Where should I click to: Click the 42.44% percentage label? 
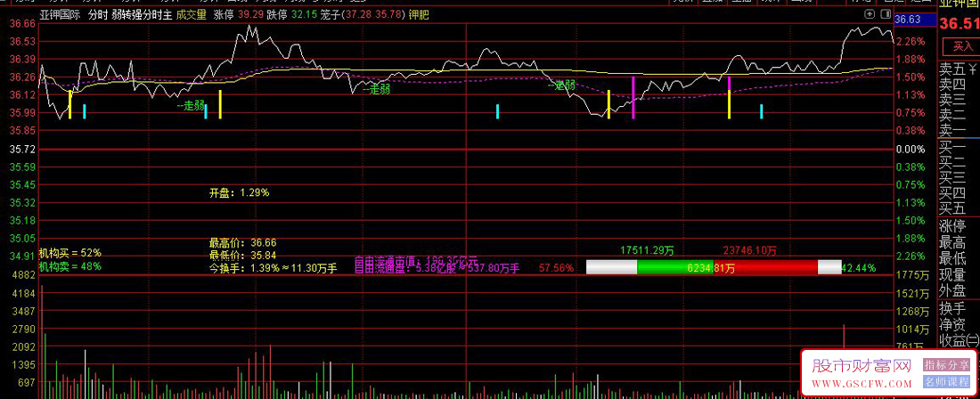pyautogui.click(x=859, y=268)
